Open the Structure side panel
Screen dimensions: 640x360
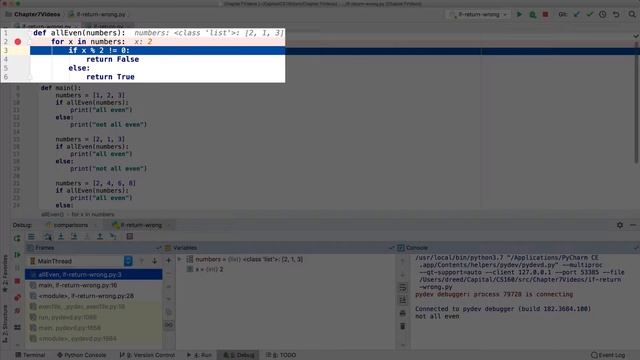click(5, 324)
